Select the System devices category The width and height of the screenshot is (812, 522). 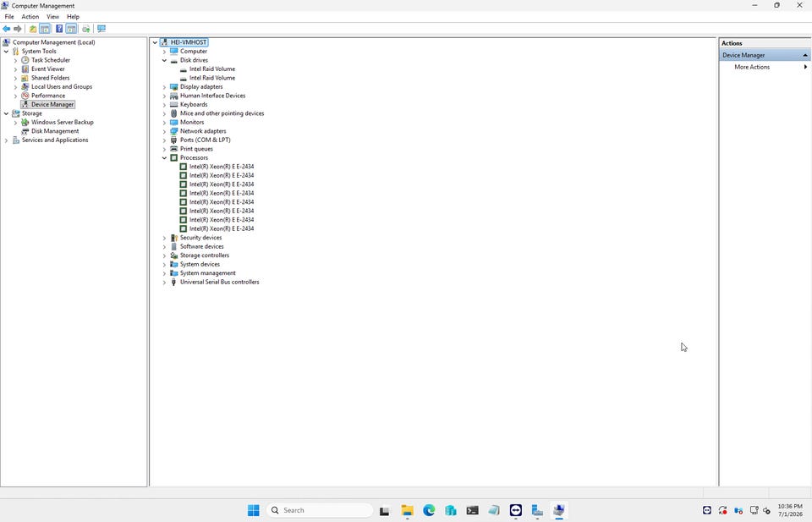[200, 264]
